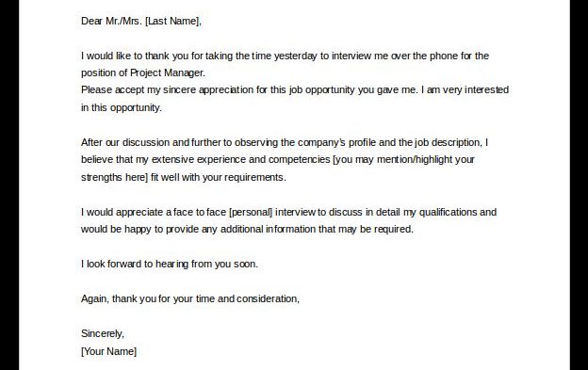This screenshot has height=370, width=588.
Task: Click the 'Sincerely,' closing
Action: point(103,333)
